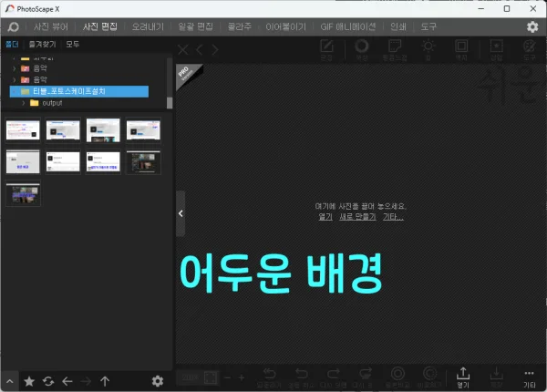
Task: Collapse the folder panel with up chevron
Action: click(x=10, y=381)
